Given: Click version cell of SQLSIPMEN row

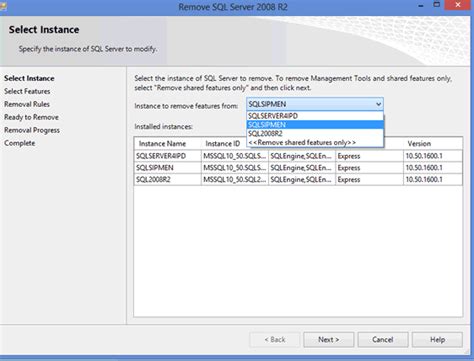Looking at the screenshot, I should pyautogui.click(x=433, y=168).
